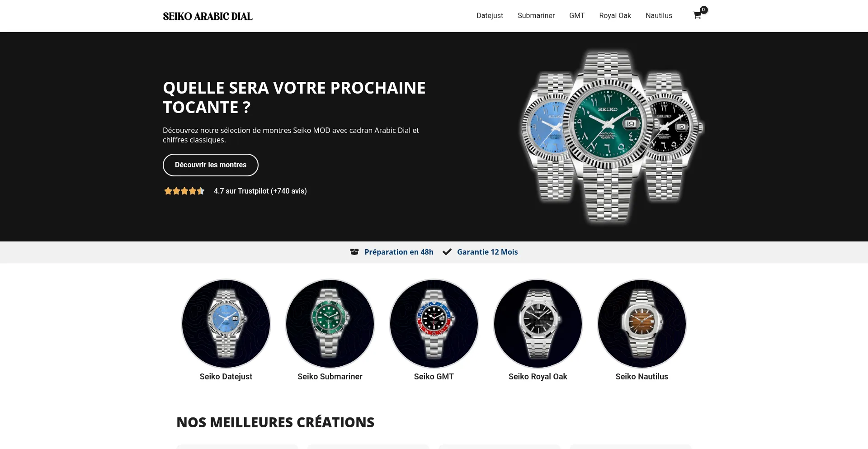
Task: Select the Seiko Datejust circular watch image
Action: click(x=226, y=324)
